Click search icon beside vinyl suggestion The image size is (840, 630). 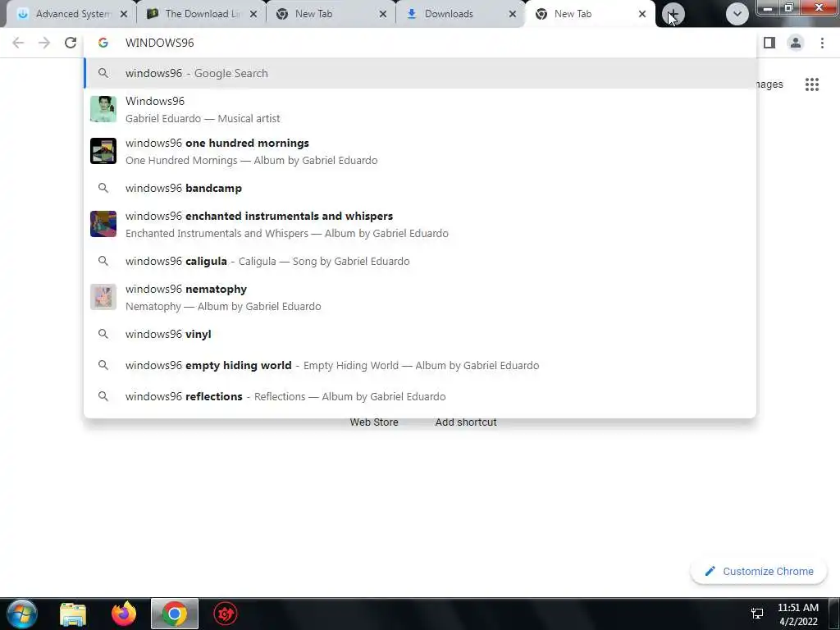pyautogui.click(x=103, y=334)
